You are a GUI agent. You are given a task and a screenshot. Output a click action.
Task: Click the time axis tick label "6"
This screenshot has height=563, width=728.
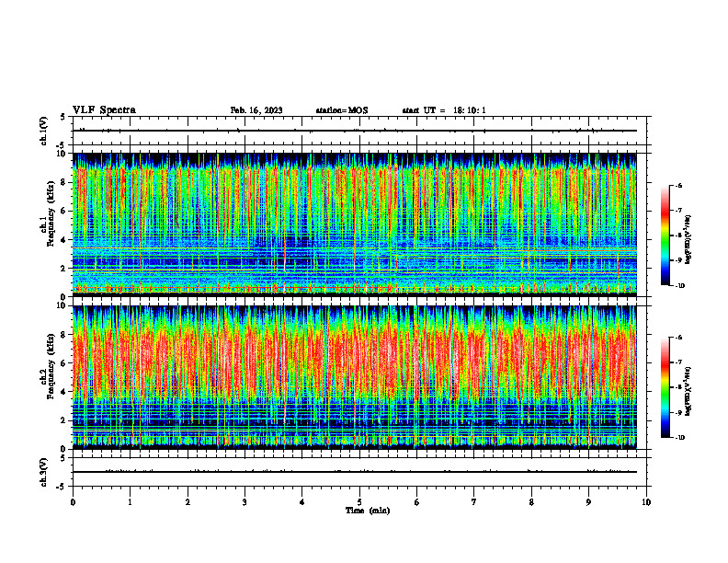pyautogui.click(x=416, y=502)
